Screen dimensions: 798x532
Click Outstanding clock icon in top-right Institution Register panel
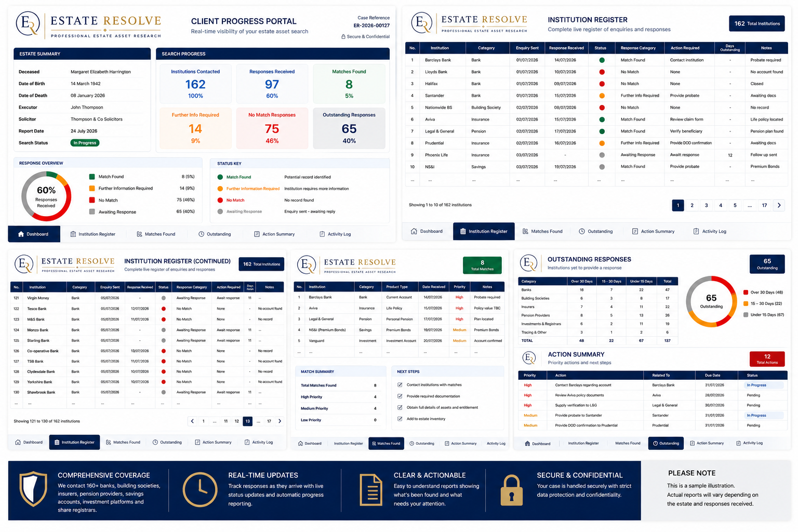582,231
